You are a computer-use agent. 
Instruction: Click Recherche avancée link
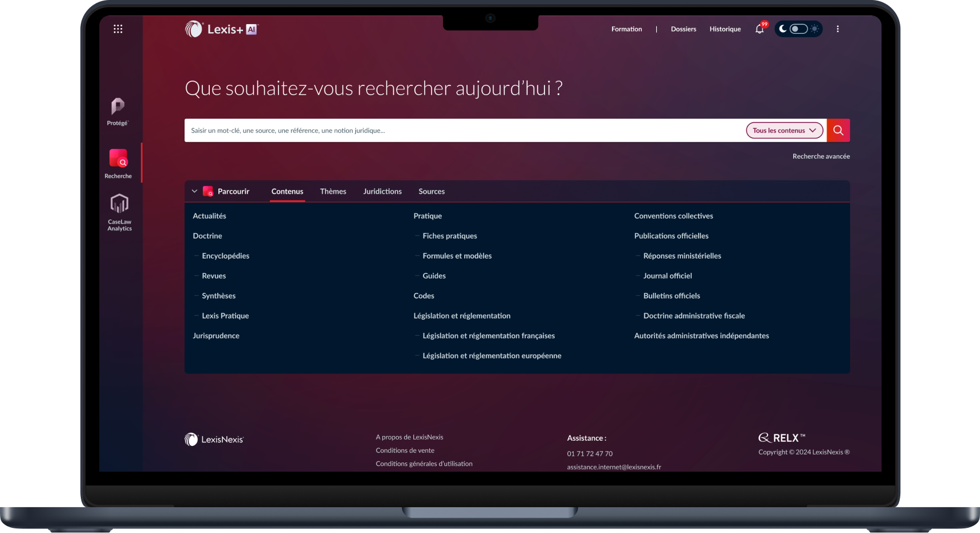pos(821,156)
